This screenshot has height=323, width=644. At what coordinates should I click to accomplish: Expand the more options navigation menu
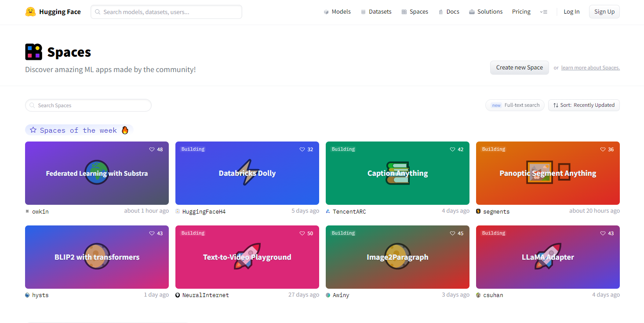[x=544, y=12]
